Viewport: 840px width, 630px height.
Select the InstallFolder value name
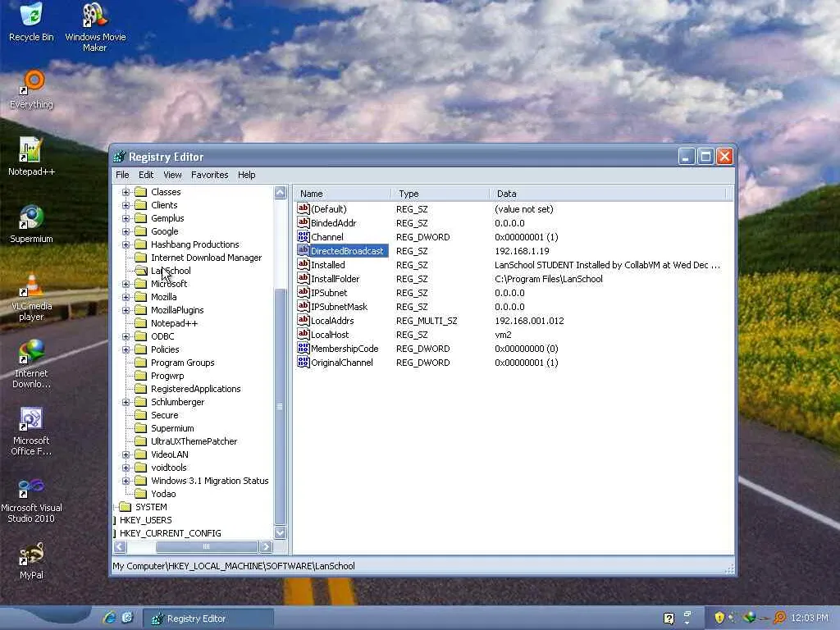pyautogui.click(x=336, y=279)
